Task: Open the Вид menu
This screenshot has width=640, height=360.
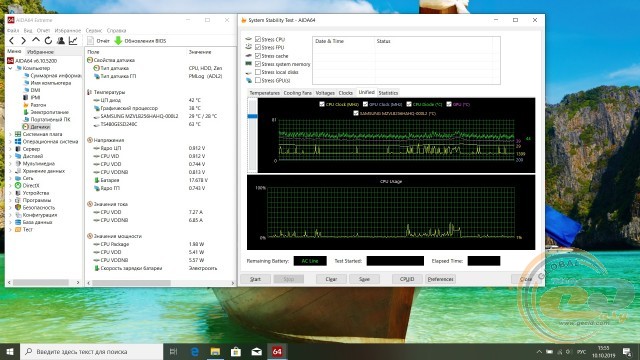Action: coord(28,31)
